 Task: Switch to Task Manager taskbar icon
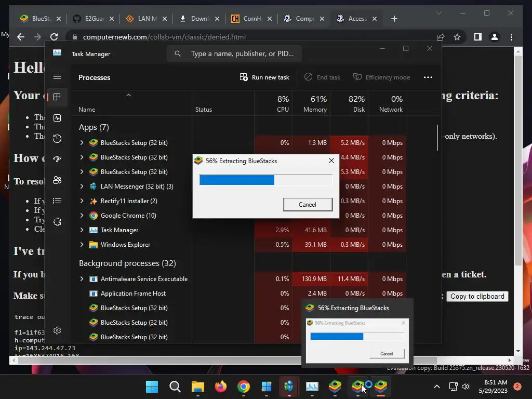(312, 387)
